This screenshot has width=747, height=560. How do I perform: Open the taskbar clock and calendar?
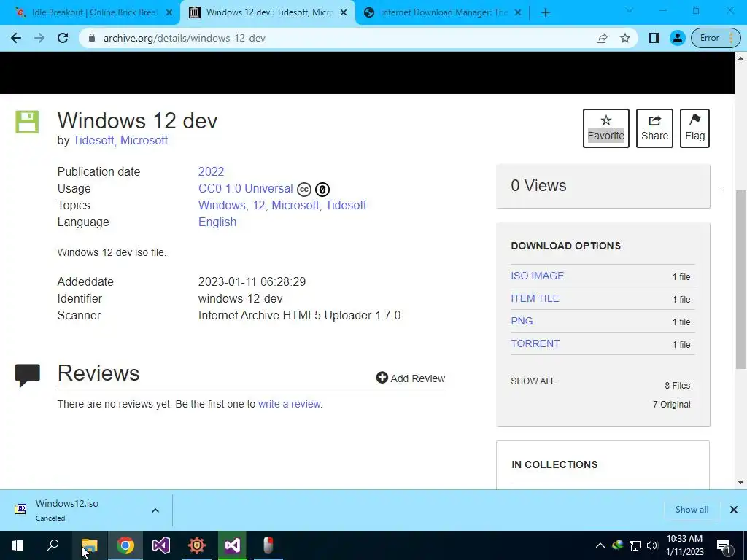(x=684, y=545)
